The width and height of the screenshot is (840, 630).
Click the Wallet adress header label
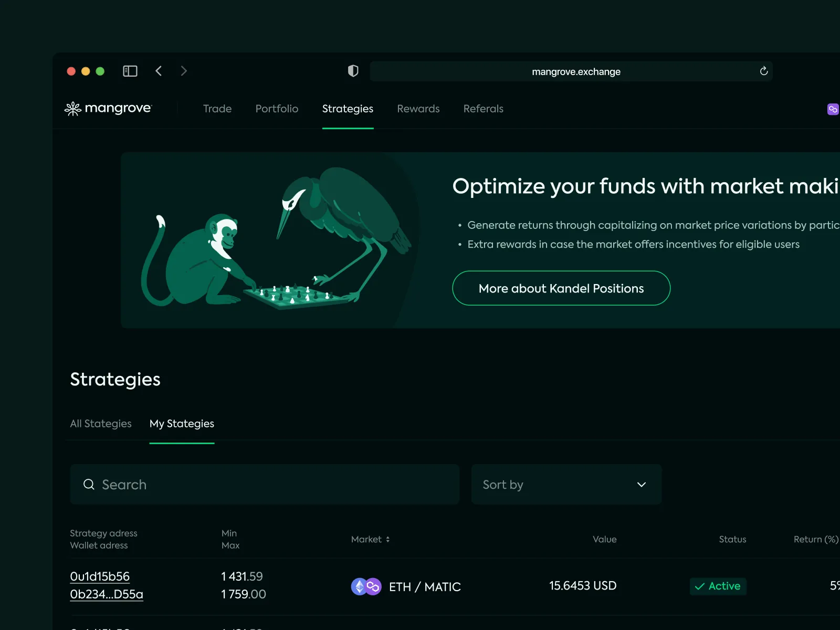click(99, 545)
